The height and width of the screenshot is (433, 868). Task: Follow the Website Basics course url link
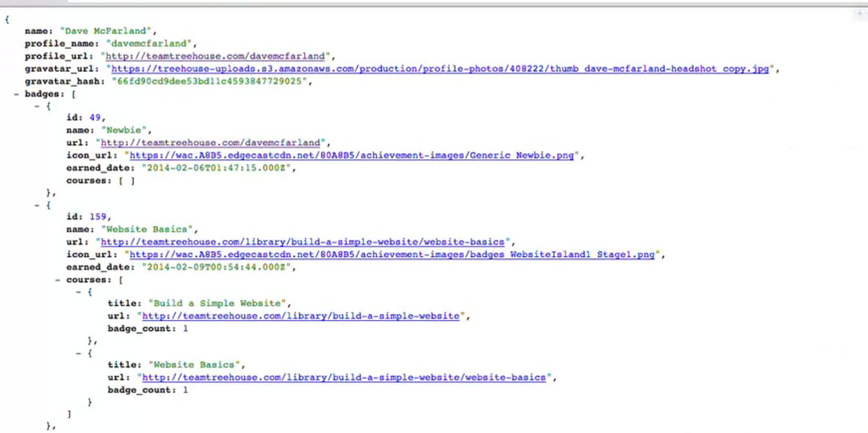343,378
